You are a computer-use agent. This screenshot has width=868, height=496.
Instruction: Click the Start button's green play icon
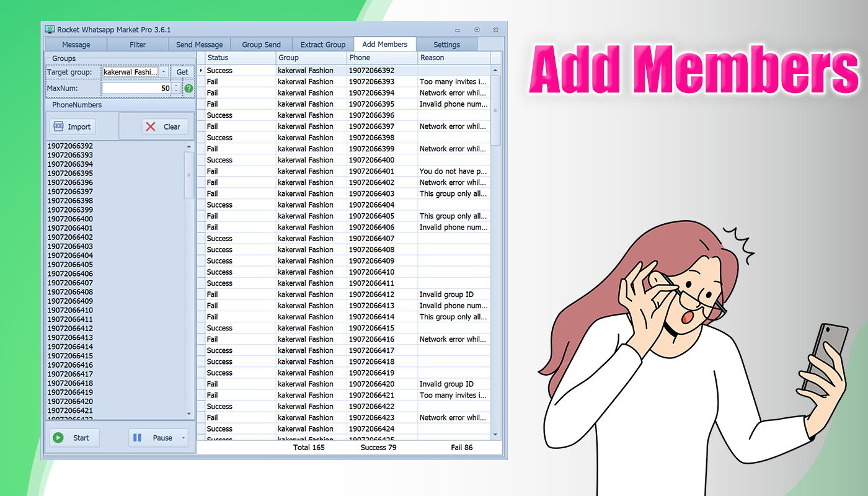[x=58, y=438]
